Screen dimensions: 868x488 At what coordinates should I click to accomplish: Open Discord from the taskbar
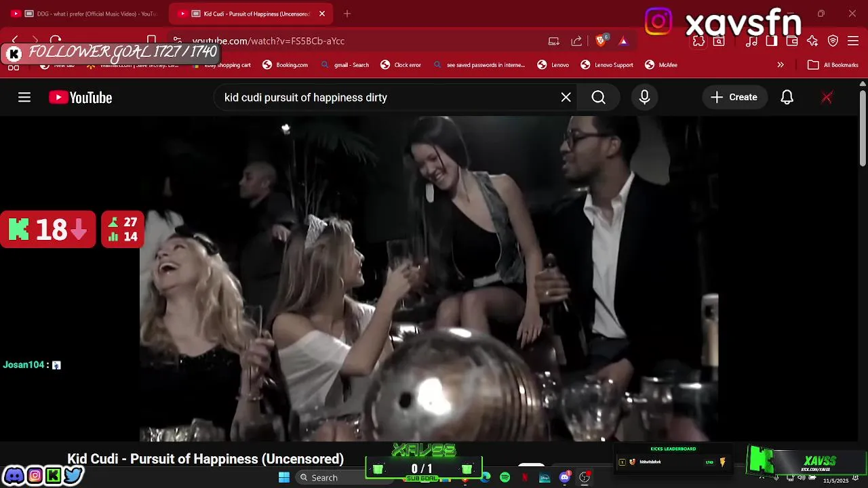click(564, 478)
